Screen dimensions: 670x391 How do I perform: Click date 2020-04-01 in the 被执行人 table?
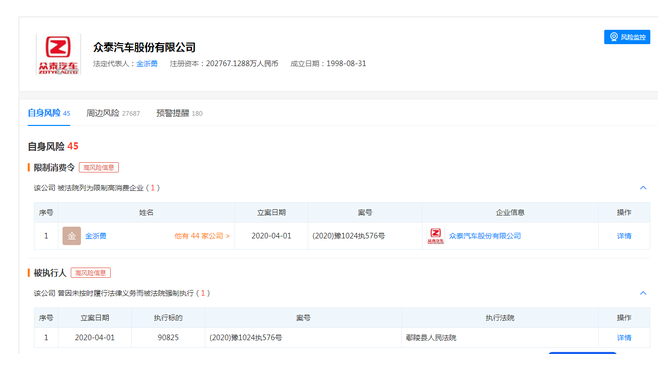point(95,338)
